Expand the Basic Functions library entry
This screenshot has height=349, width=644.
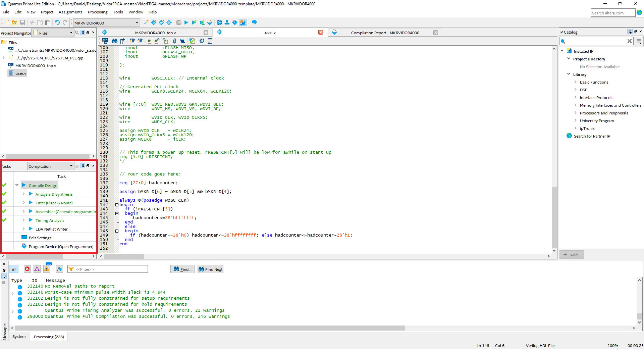pos(575,82)
